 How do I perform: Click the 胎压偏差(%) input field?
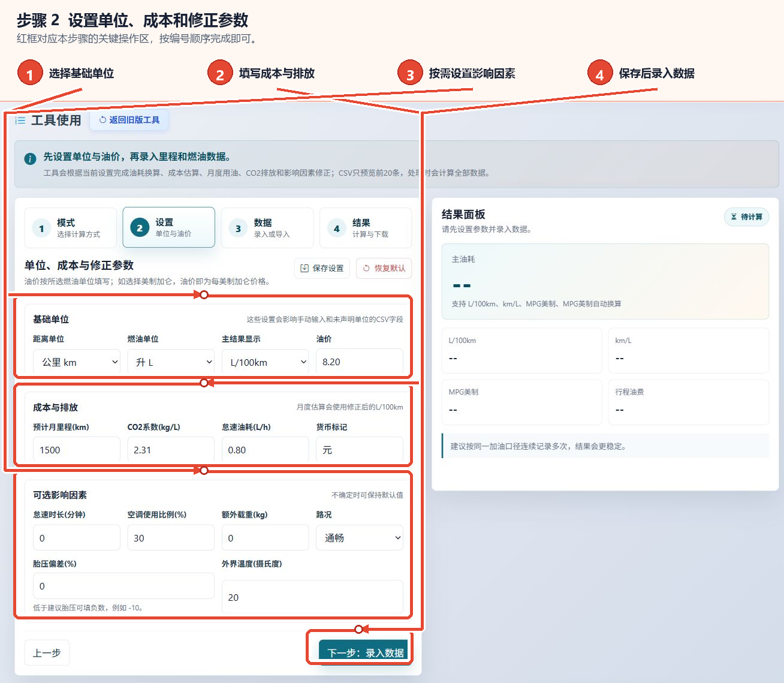[123, 586]
